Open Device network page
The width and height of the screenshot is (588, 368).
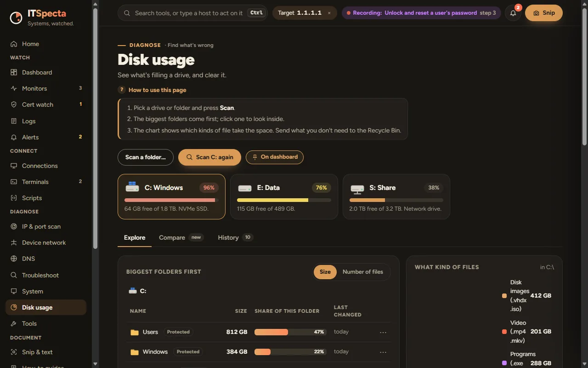click(46, 242)
